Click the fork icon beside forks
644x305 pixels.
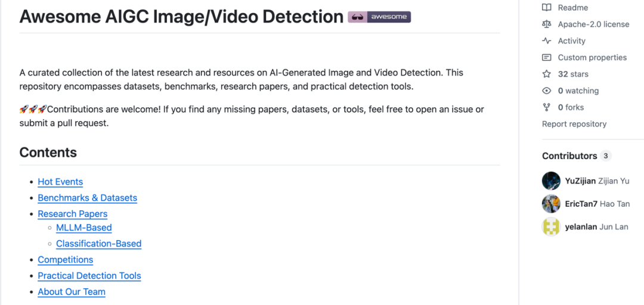(546, 108)
